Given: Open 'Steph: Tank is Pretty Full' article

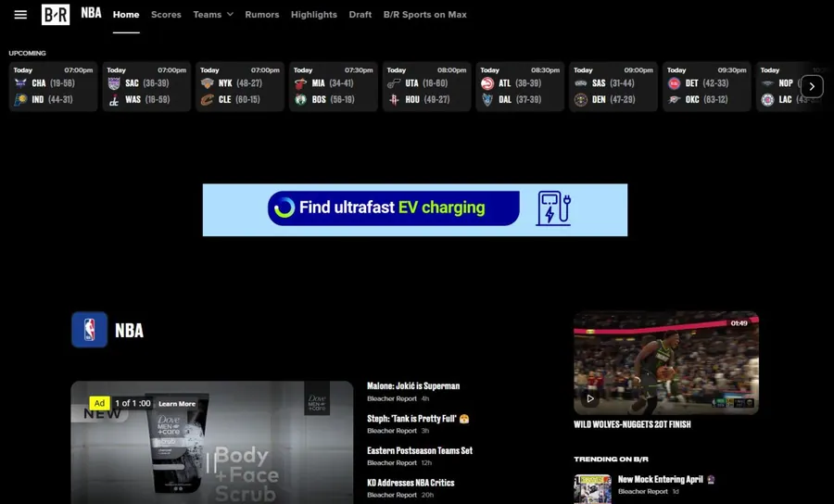Looking at the screenshot, I should (418, 419).
